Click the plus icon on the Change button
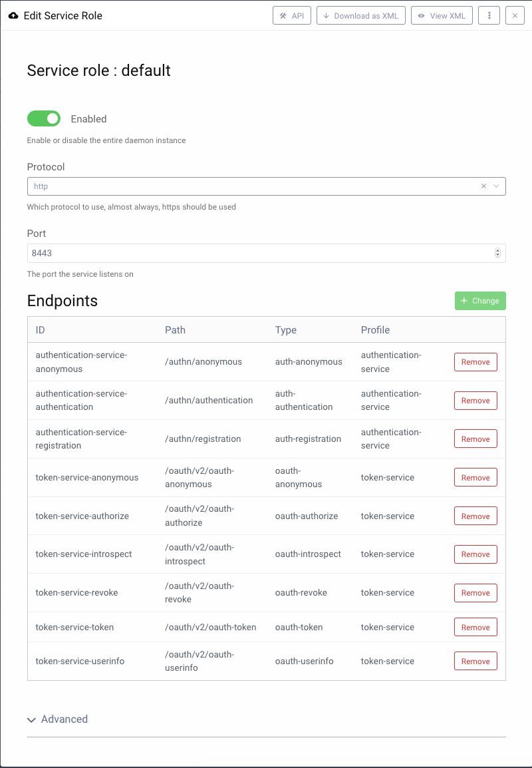 click(x=464, y=300)
